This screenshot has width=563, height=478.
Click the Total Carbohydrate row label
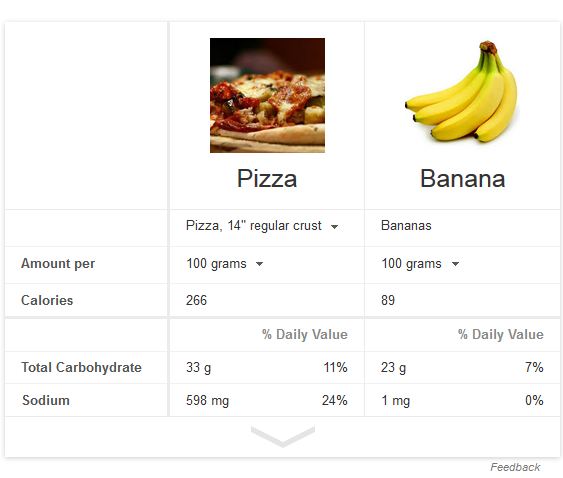(82, 367)
